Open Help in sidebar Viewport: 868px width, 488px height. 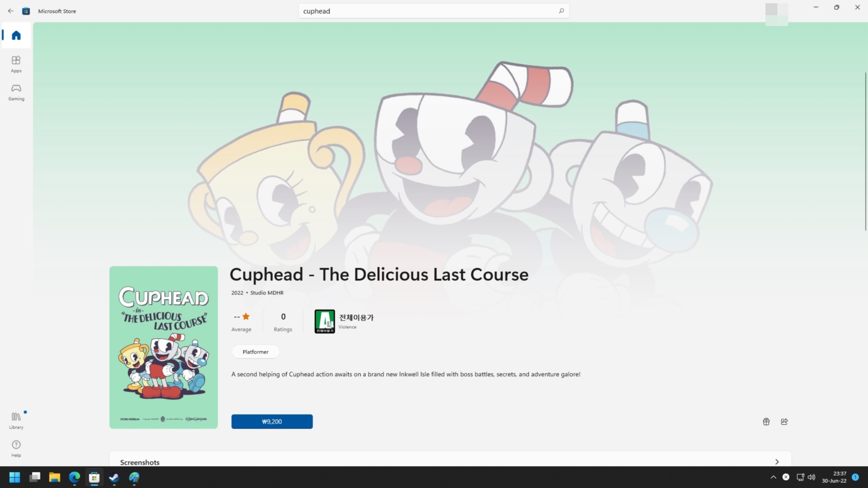[x=16, y=448]
